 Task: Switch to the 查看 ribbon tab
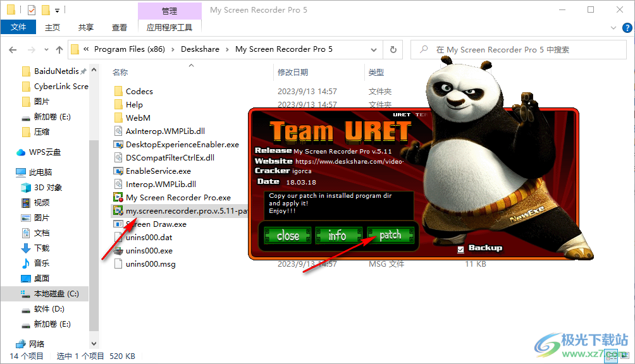click(x=121, y=27)
